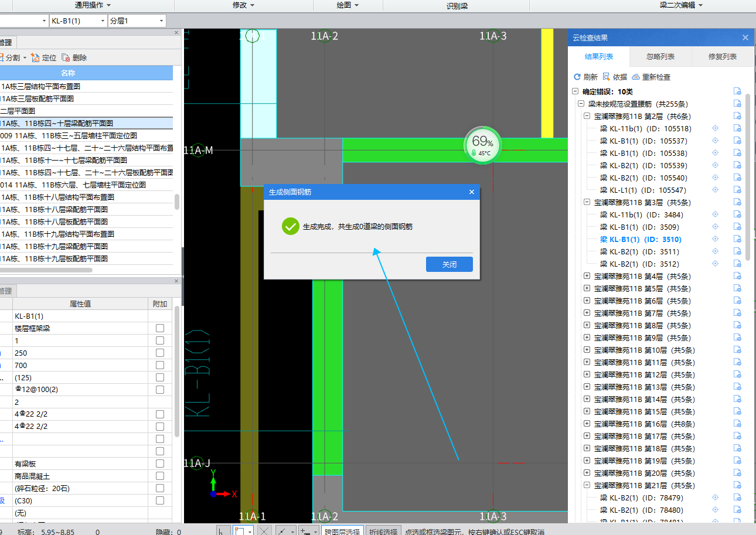This screenshot has width=756, height=535.
Task: Switch to the 修复列表 tab
Action: [x=723, y=57]
